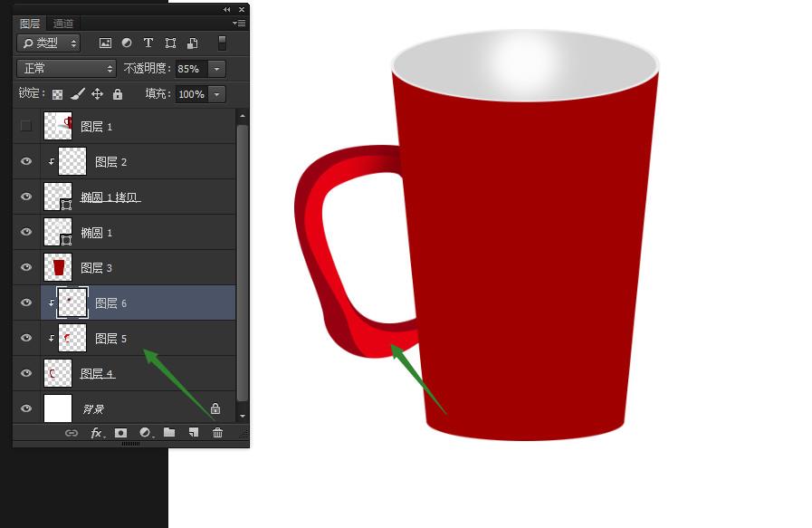Open fx layer style menu

coord(97,433)
